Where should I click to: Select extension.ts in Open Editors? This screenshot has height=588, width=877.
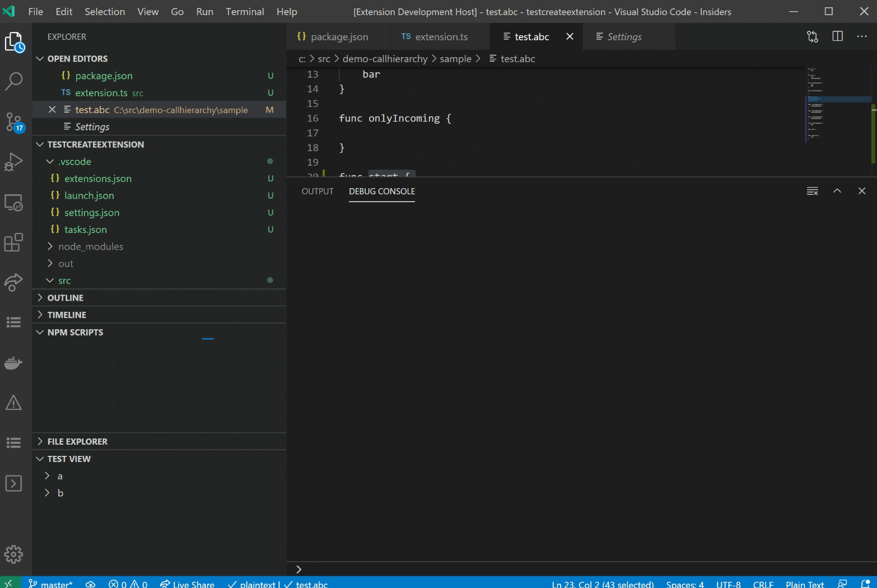(159, 93)
